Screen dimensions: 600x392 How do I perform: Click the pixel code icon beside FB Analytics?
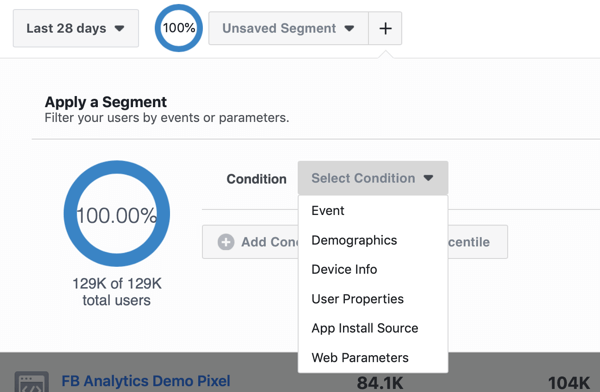click(31, 382)
